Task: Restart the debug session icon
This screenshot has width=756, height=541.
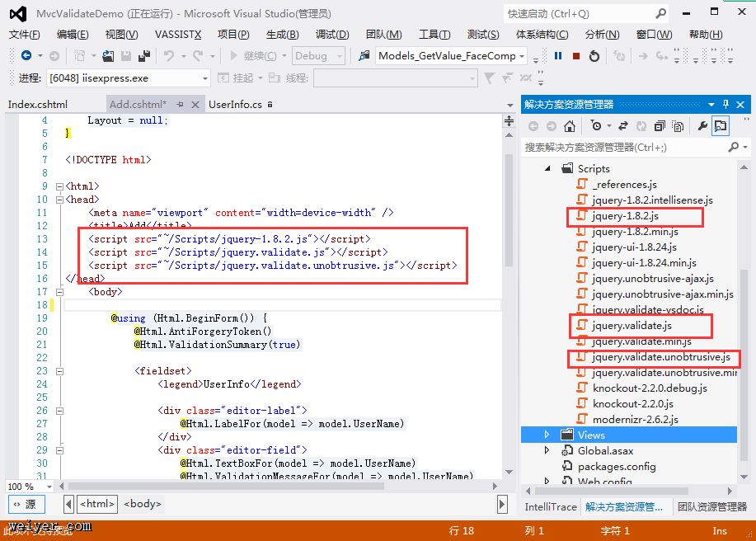Action: point(594,56)
